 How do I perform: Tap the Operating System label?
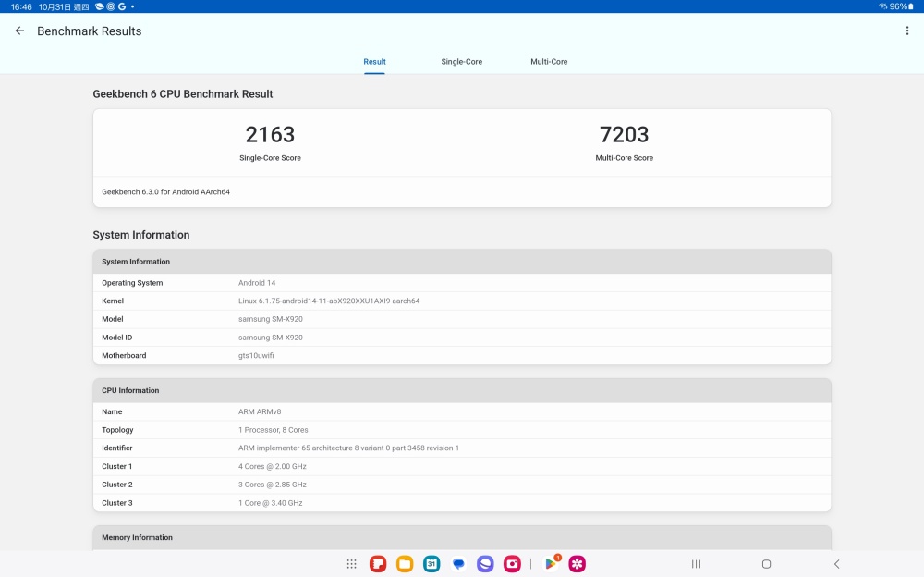pos(132,283)
